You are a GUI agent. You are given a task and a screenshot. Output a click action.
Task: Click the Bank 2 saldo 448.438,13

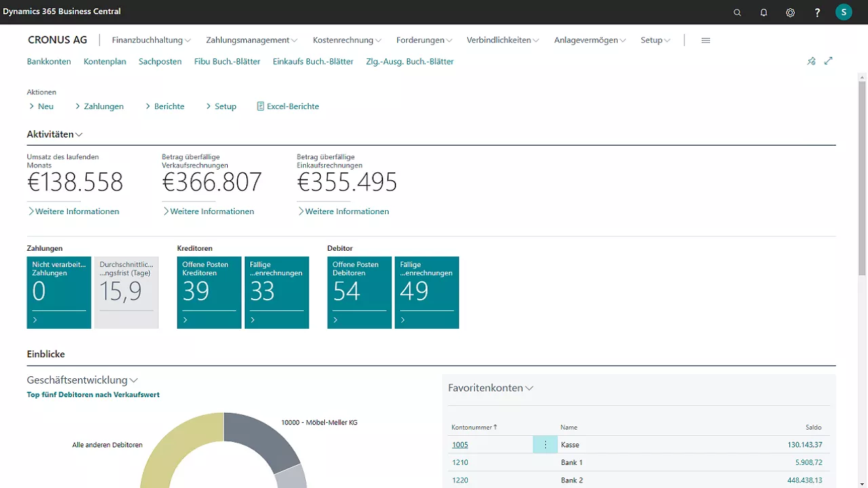coord(804,480)
